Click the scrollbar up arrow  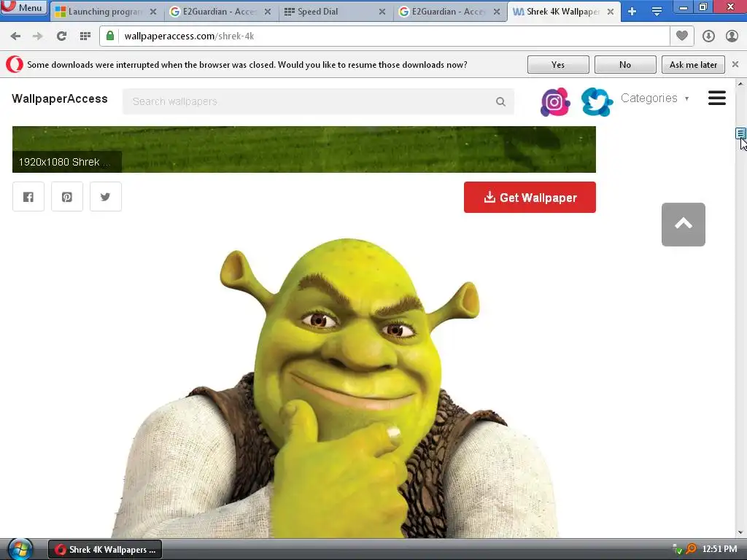(x=740, y=84)
